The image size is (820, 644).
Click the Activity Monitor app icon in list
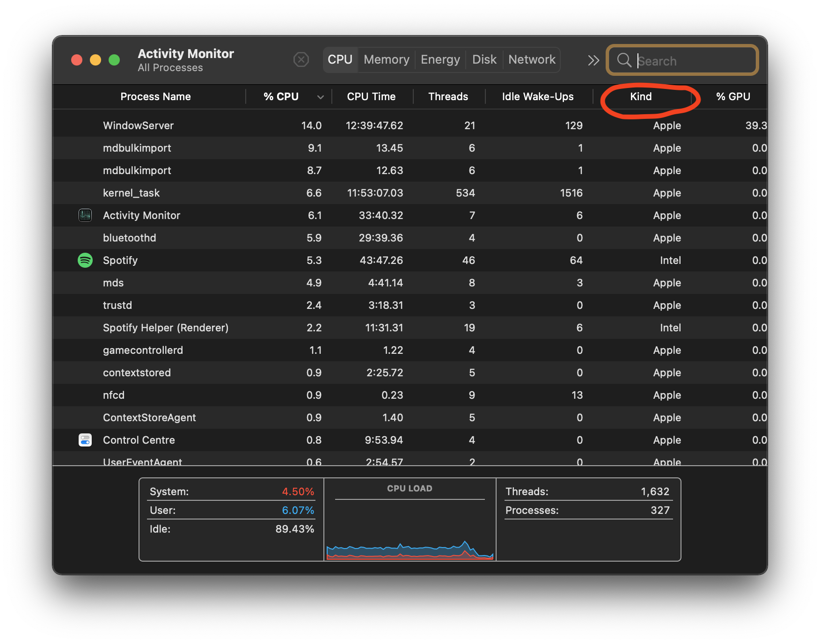click(x=85, y=215)
